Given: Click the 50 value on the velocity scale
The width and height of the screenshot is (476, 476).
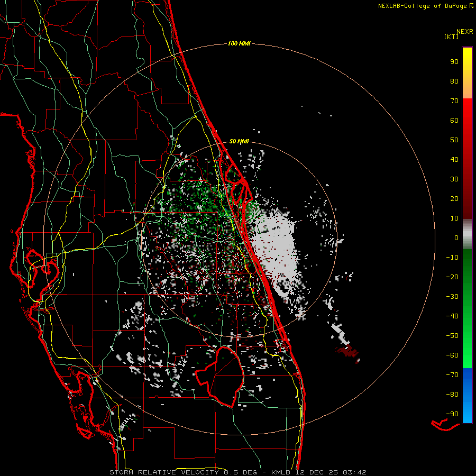Looking at the screenshot, I should point(454,140).
